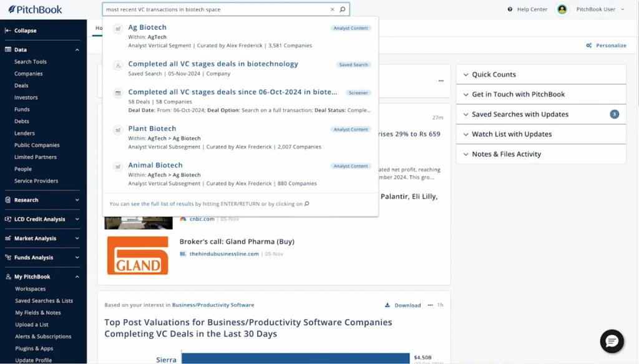
Task: Expand Saved Searches with Updates
Action: tap(466, 114)
